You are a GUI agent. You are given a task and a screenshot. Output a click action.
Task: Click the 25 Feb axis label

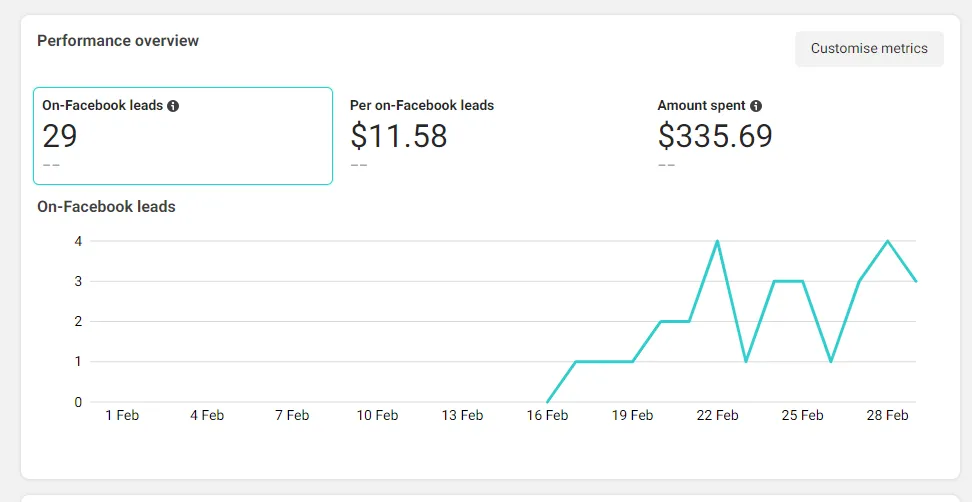(803, 416)
